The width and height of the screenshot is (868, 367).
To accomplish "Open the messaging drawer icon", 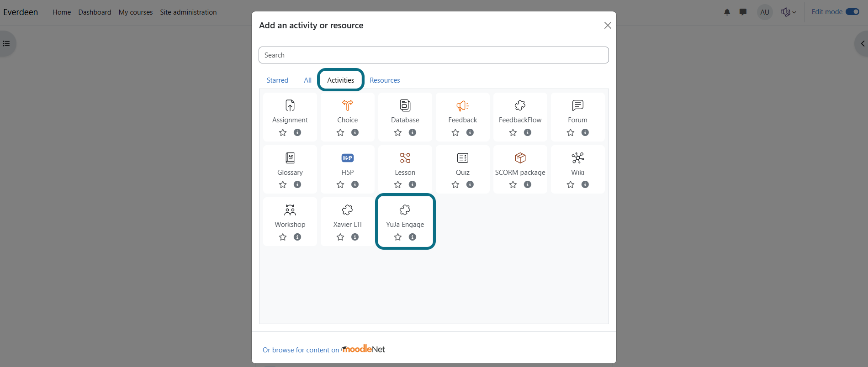I will (743, 12).
